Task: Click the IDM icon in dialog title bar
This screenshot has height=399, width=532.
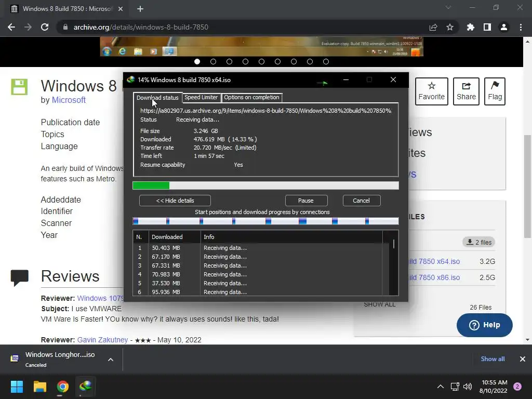Action: tap(130, 79)
